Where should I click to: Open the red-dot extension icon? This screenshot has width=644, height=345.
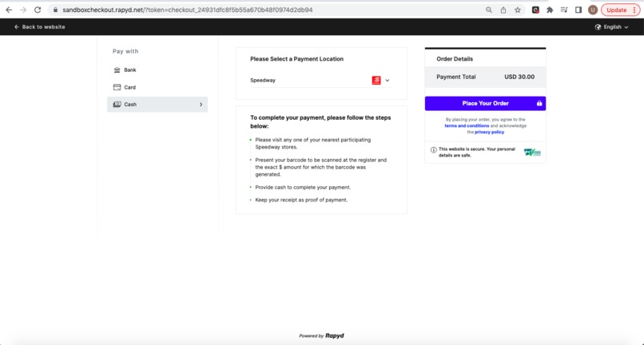535,10
